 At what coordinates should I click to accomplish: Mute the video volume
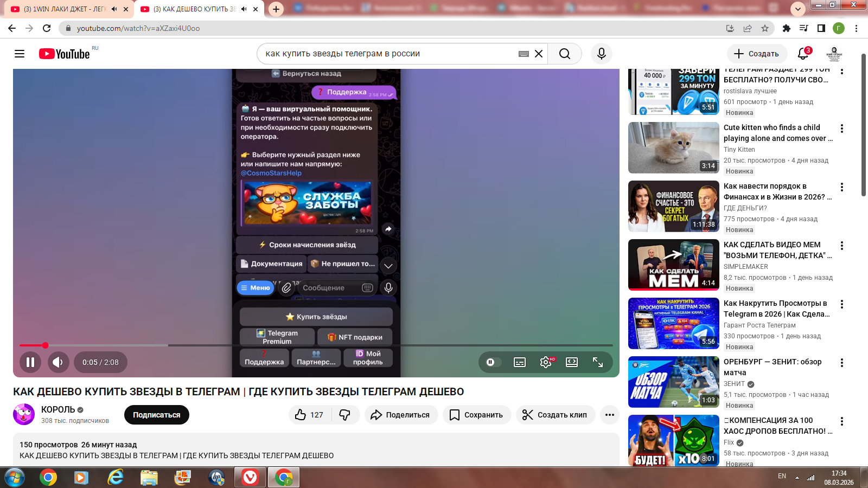click(x=59, y=362)
